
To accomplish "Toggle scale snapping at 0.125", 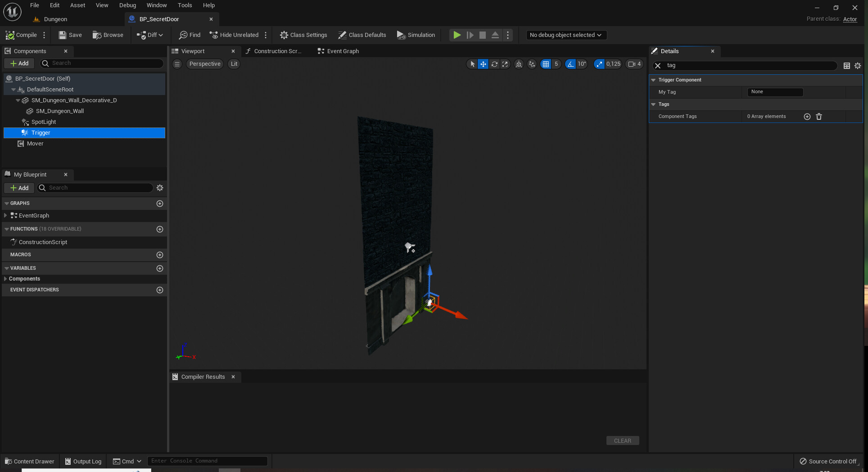I will (599, 64).
